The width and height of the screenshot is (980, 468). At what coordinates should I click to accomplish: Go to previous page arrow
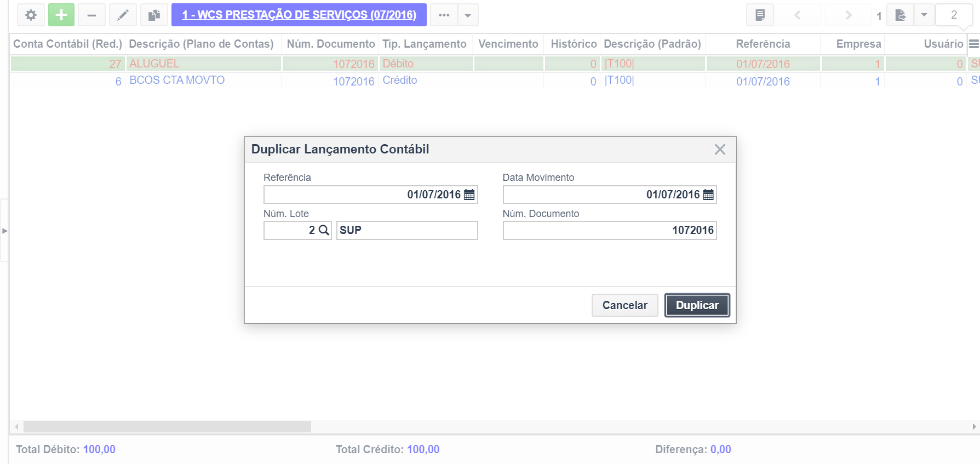(798, 15)
